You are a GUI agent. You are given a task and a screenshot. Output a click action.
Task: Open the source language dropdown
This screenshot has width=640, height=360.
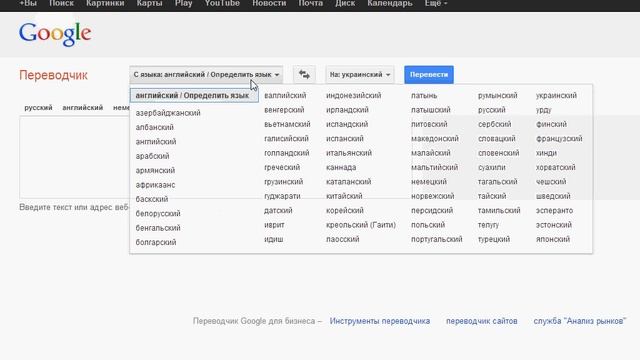point(206,75)
